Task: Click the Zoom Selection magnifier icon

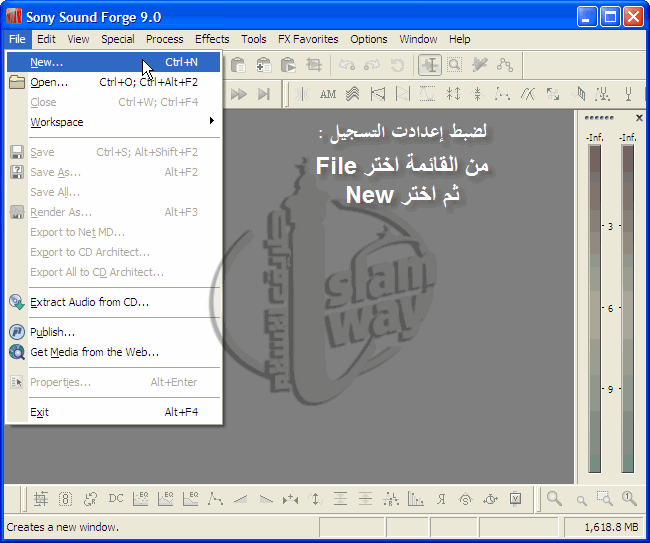Action: pos(604,499)
